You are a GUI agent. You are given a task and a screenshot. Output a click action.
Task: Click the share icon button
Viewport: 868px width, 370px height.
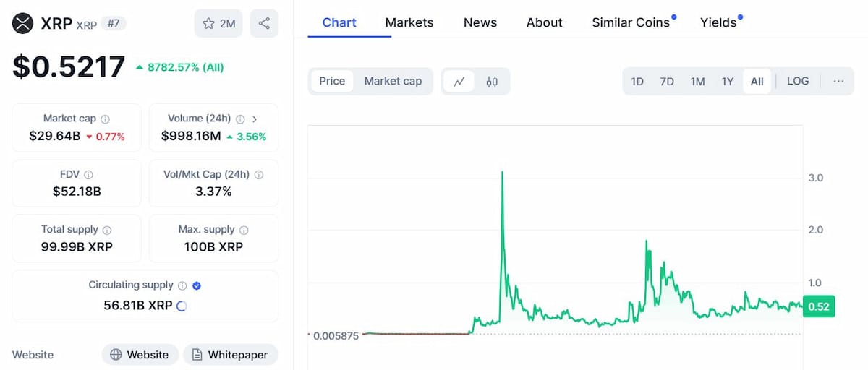[x=264, y=24]
